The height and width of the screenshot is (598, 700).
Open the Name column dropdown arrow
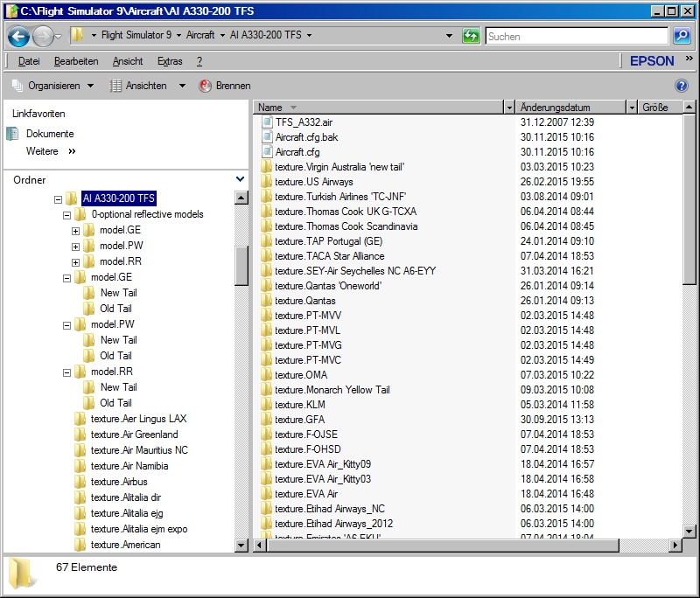click(509, 108)
